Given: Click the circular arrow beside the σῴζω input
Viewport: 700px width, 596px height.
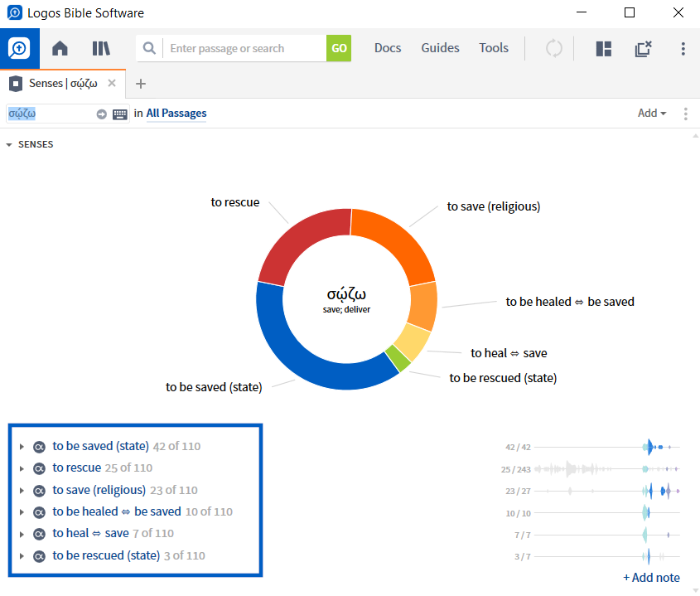Looking at the screenshot, I should coord(99,114).
